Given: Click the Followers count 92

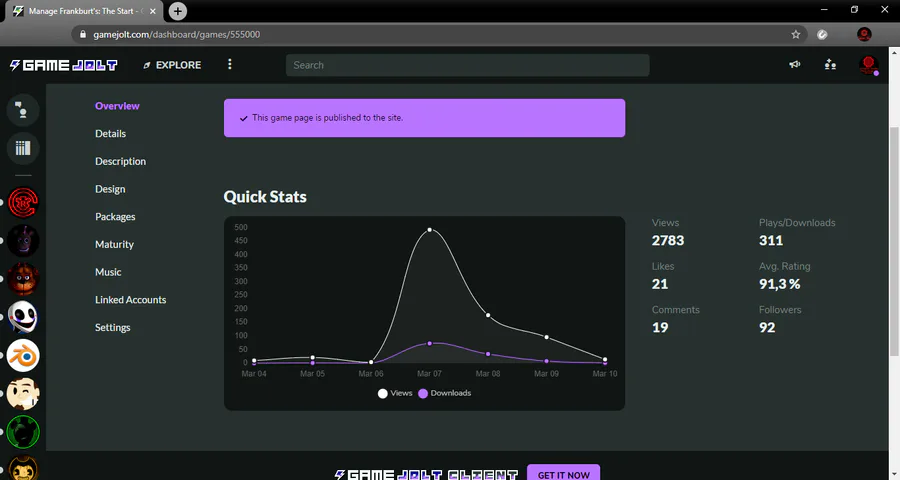Looking at the screenshot, I should pyautogui.click(x=767, y=327).
